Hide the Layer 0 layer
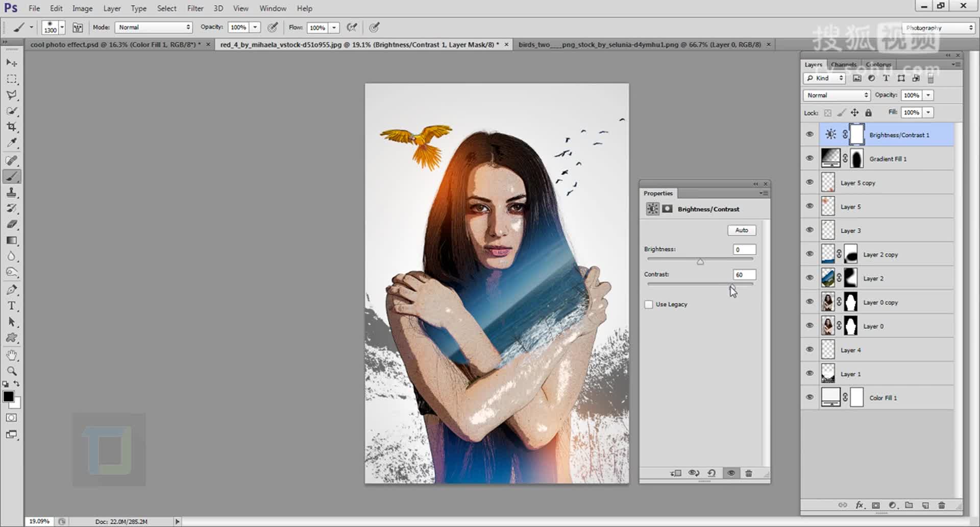980x527 pixels. [x=810, y=325]
